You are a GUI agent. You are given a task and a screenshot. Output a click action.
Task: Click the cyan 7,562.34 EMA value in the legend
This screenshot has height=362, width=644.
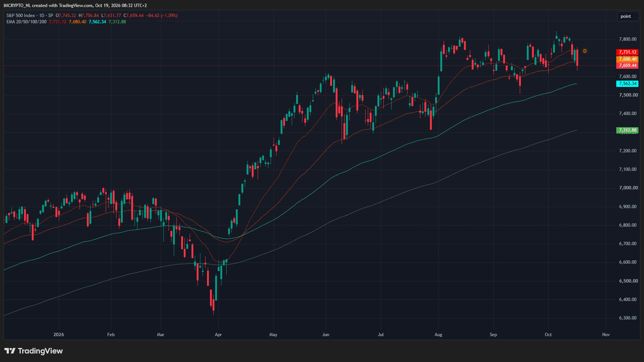pyautogui.click(x=98, y=22)
